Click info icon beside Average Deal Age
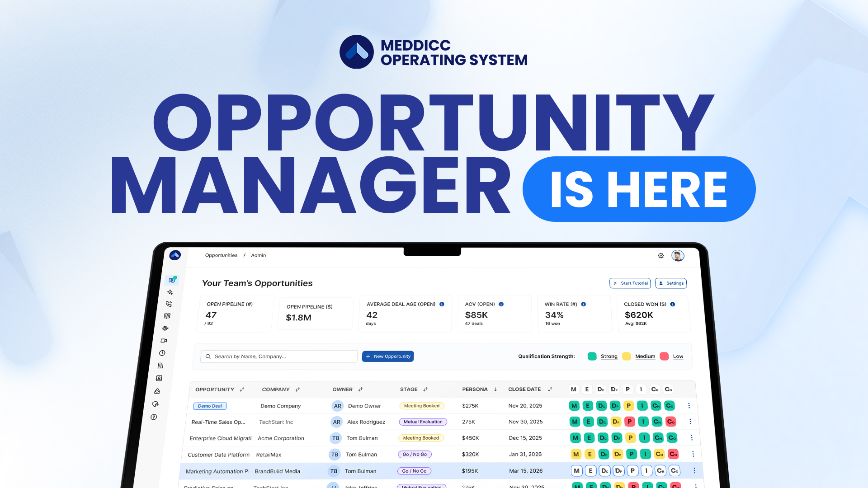The image size is (868, 488). (442, 304)
